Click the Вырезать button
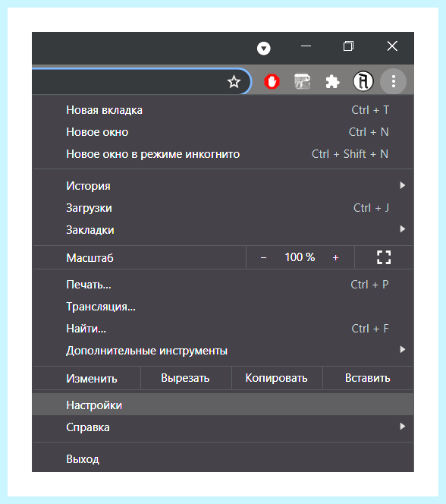The image size is (446, 504). (x=186, y=378)
